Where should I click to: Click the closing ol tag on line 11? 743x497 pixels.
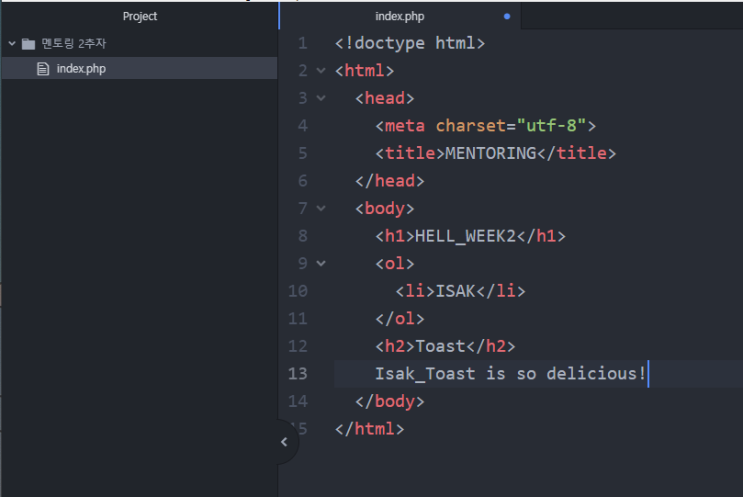click(x=399, y=318)
